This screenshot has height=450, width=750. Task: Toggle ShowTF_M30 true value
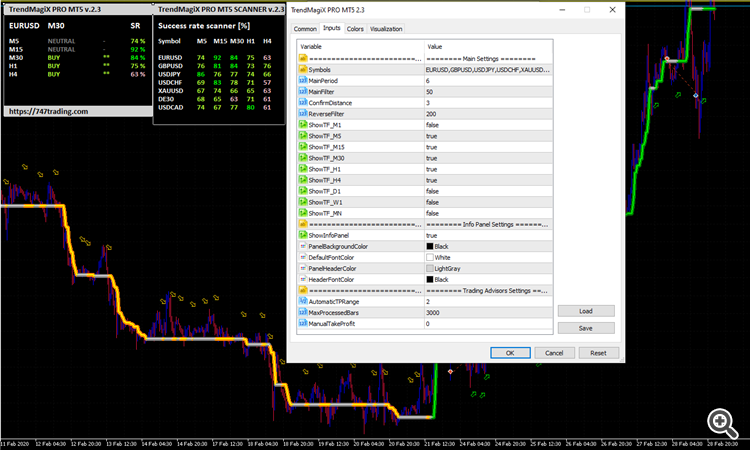tap(488, 158)
